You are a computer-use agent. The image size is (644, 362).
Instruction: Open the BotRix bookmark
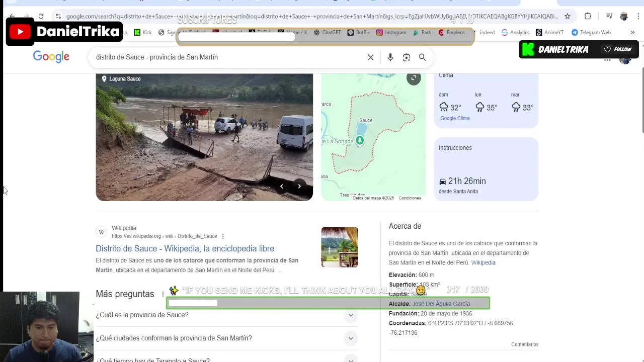click(358, 32)
